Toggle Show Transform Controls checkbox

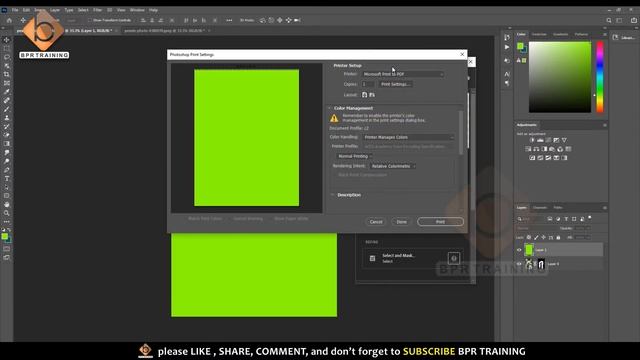tap(90, 20)
